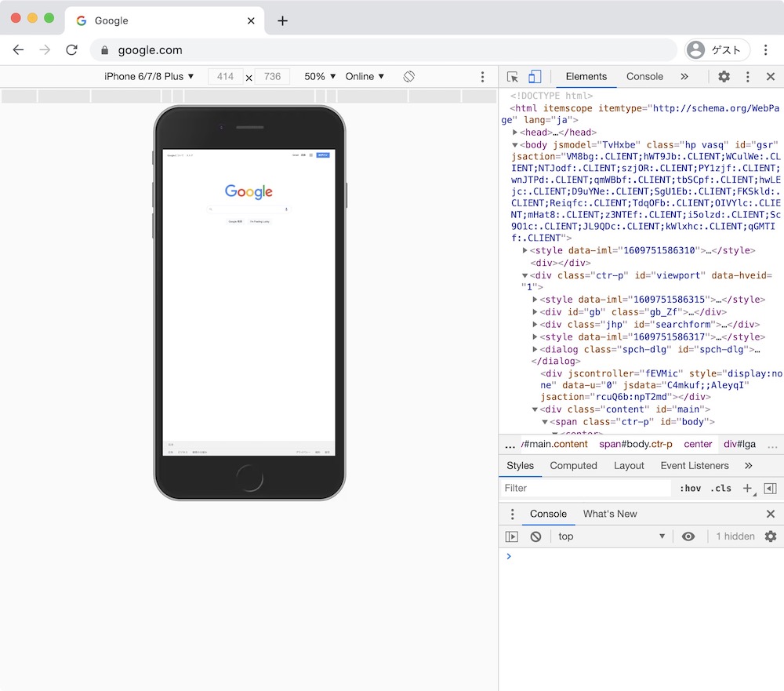Switch to the Console tab in DevTools header
784x691 pixels.
[x=644, y=77]
